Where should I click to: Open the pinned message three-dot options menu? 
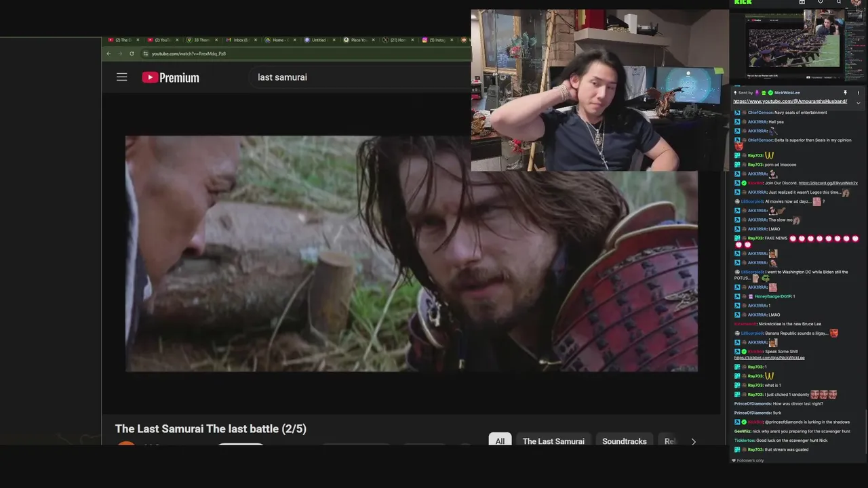pos(859,93)
